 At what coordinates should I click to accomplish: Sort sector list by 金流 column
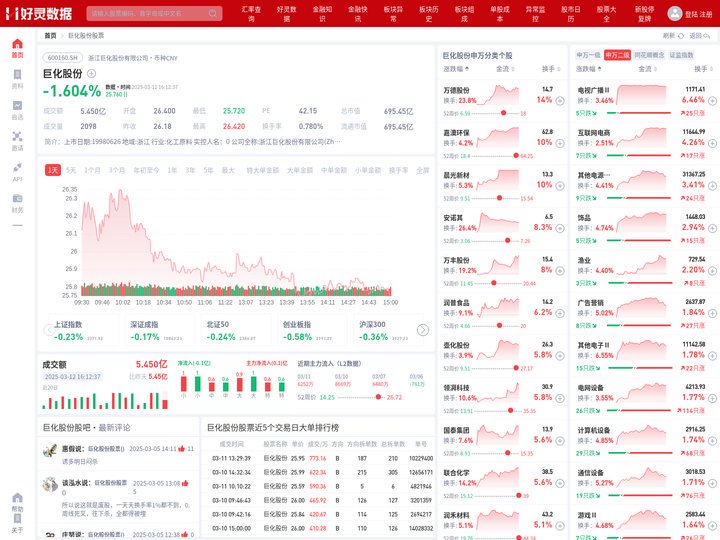[647, 69]
